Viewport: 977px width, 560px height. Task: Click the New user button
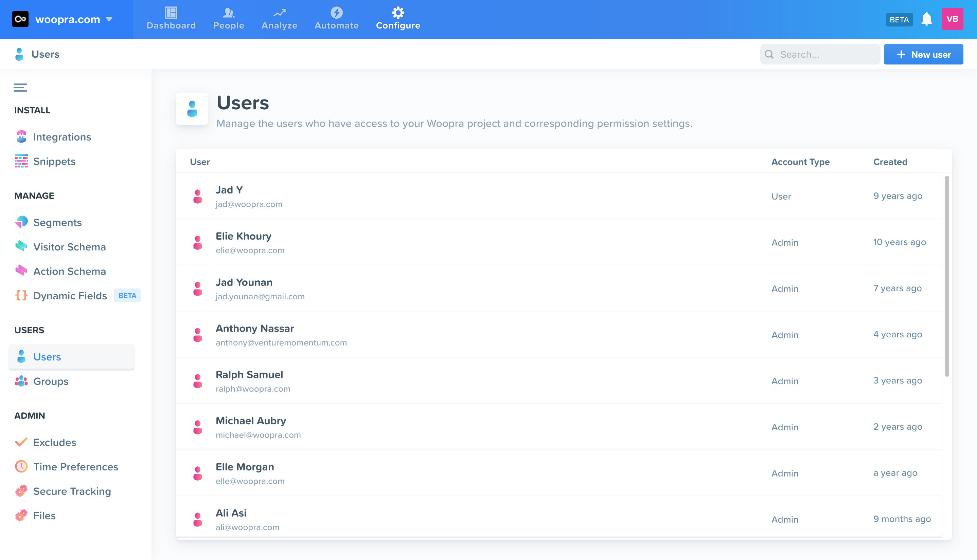923,55
